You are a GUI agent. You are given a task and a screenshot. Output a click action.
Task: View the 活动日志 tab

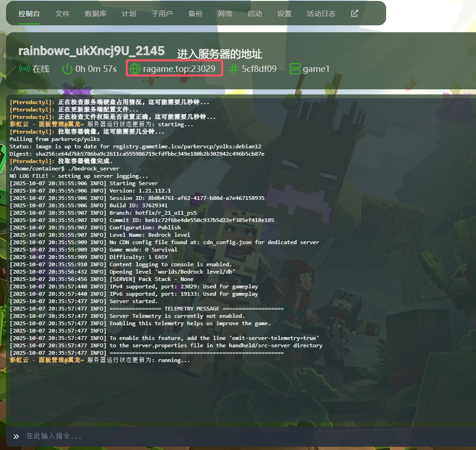[x=321, y=14]
